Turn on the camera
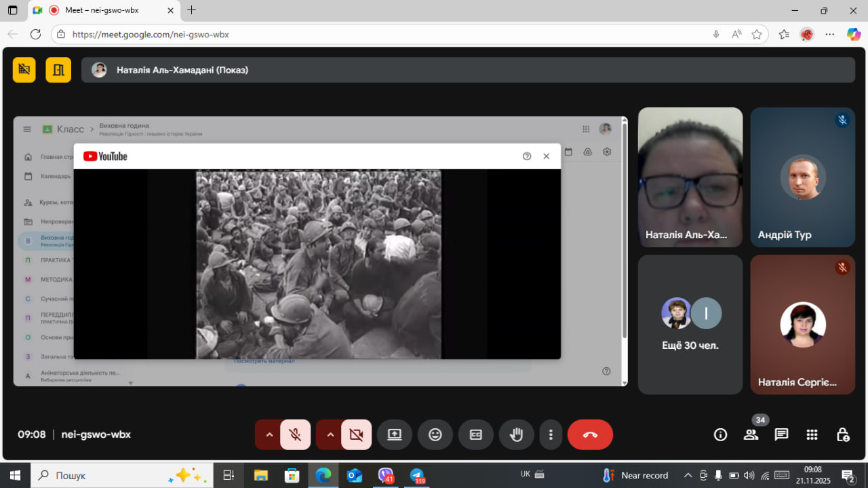 356,435
